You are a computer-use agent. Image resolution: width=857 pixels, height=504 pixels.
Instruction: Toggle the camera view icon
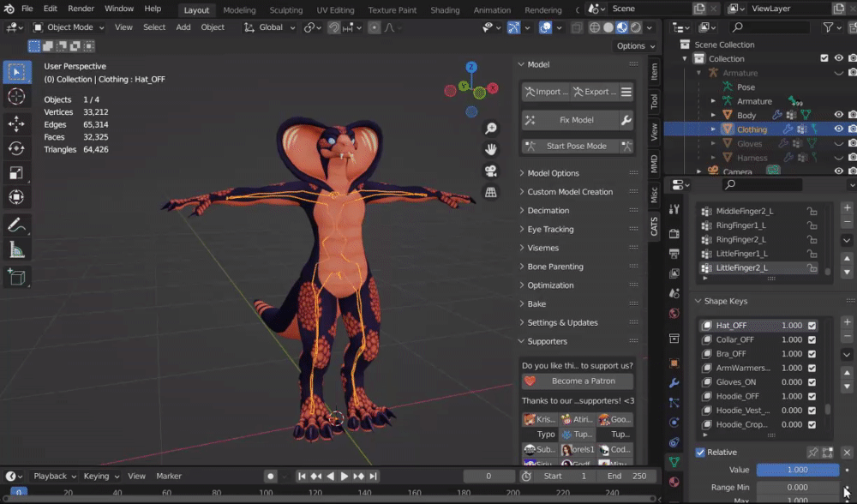[491, 171]
